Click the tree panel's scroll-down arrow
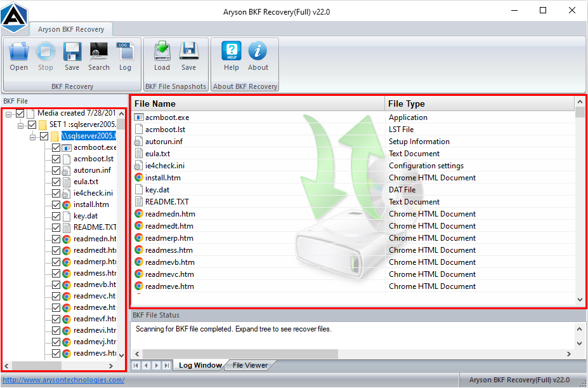588x388 pixels. point(122,355)
